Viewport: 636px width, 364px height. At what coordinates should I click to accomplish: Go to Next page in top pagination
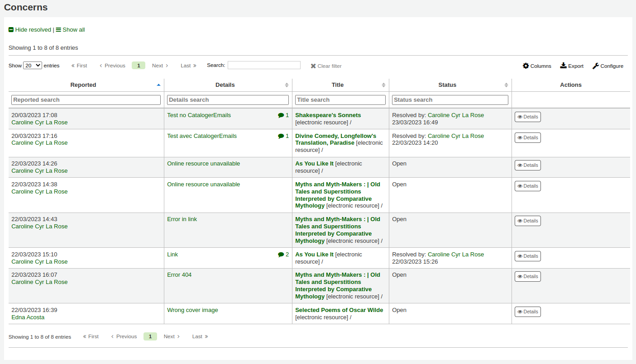(x=160, y=66)
